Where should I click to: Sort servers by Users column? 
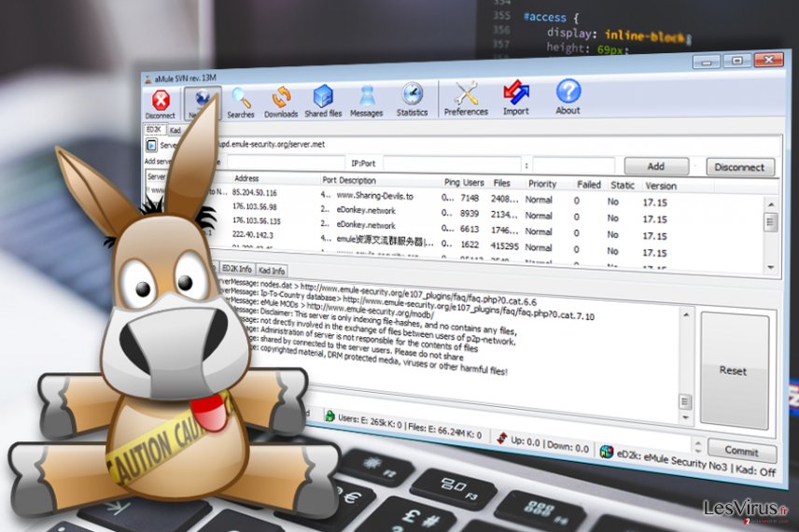474,182
